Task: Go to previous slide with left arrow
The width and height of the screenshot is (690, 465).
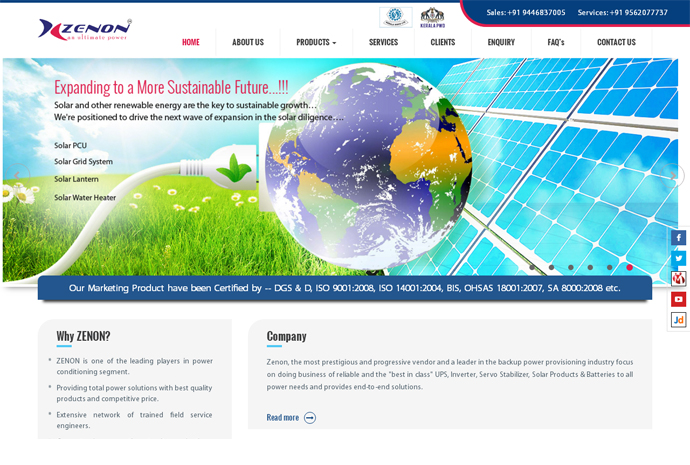Action: click(x=17, y=176)
